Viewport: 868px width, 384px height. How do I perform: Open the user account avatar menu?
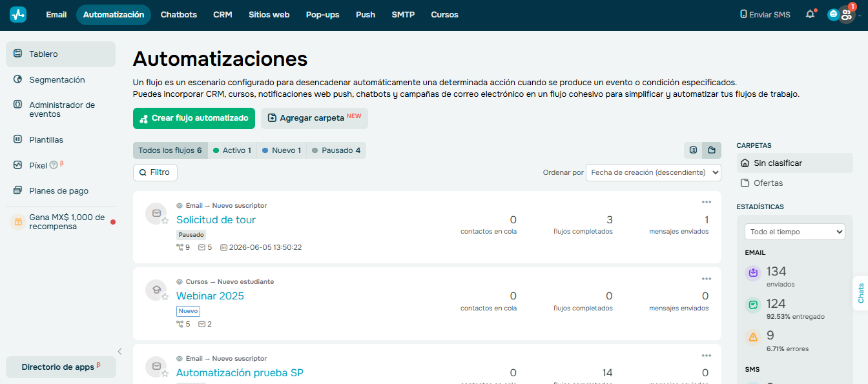[x=847, y=14]
